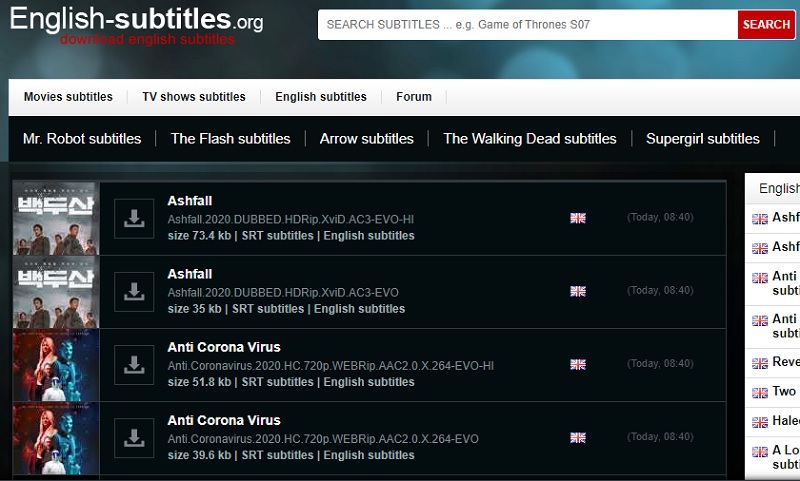Screen dimensions: 800x481
Task: Click 'size 35 kb | SRT subtitles' text
Action: coord(236,309)
